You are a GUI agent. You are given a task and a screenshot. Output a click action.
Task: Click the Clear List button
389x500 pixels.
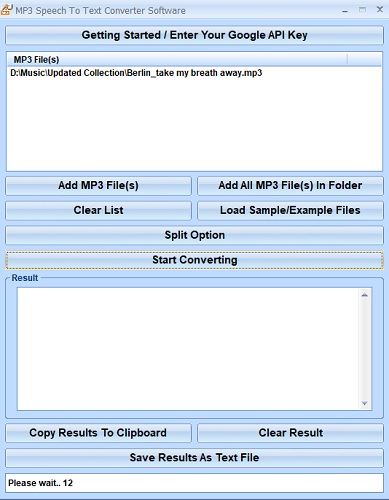click(x=98, y=211)
